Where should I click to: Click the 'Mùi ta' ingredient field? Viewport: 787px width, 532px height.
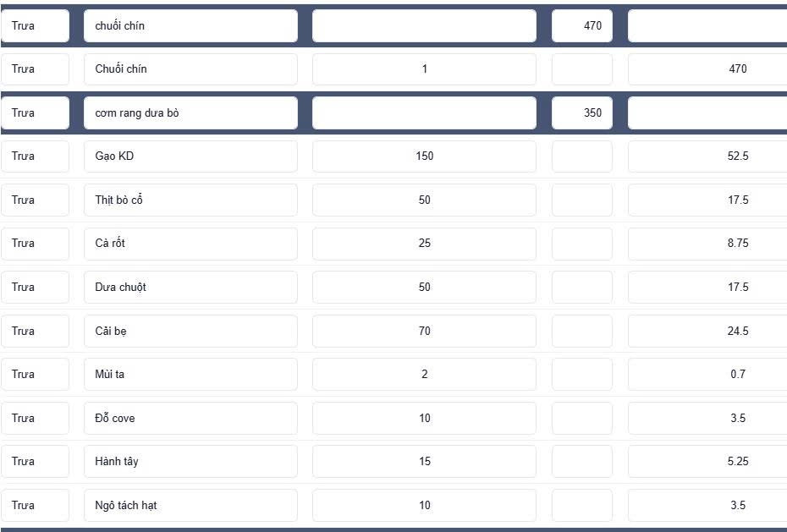point(190,375)
